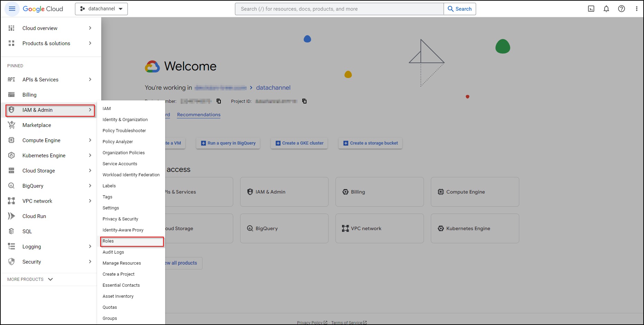644x325 pixels.
Task: Copy the Project ID
Action: (x=304, y=101)
